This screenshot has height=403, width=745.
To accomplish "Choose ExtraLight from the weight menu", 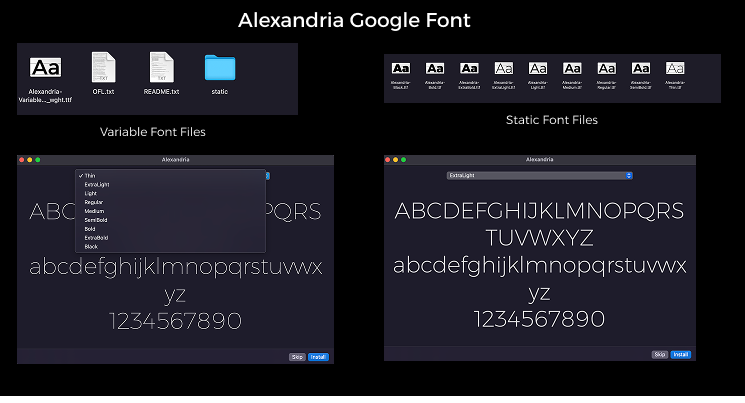I will (x=170, y=184).
